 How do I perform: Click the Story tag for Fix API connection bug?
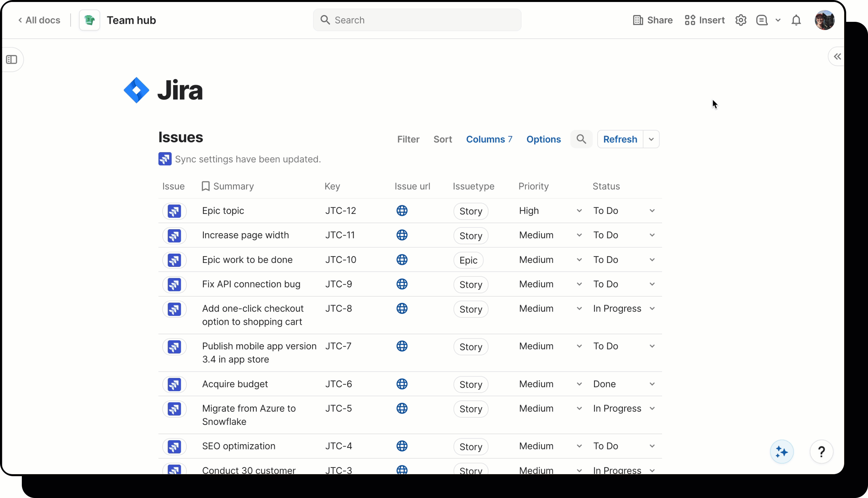click(x=470, y=285)
